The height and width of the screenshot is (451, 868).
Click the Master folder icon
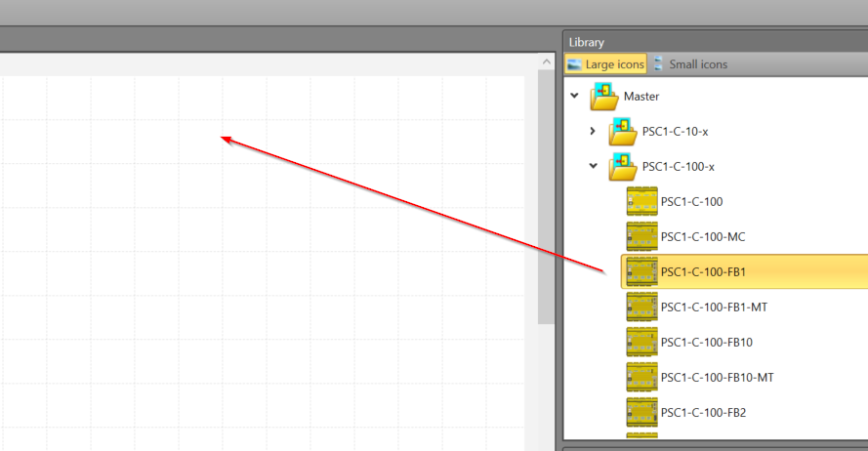604,97
